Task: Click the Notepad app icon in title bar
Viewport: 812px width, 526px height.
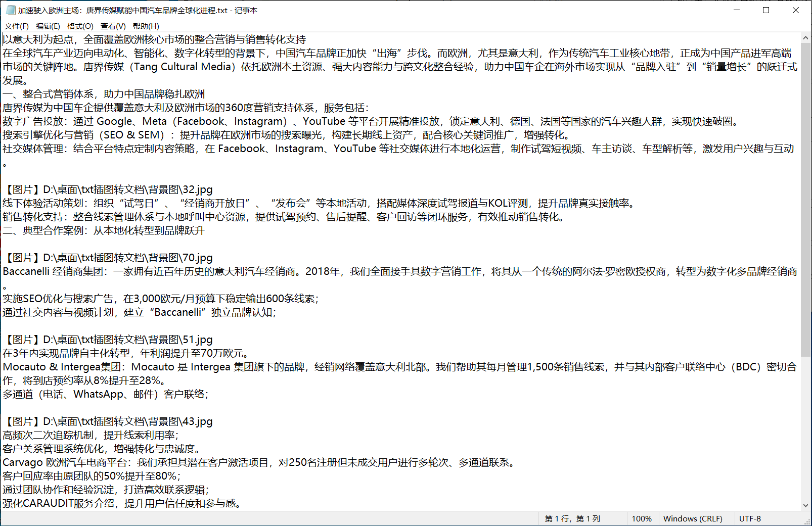Action: click(x=11, y=10)
